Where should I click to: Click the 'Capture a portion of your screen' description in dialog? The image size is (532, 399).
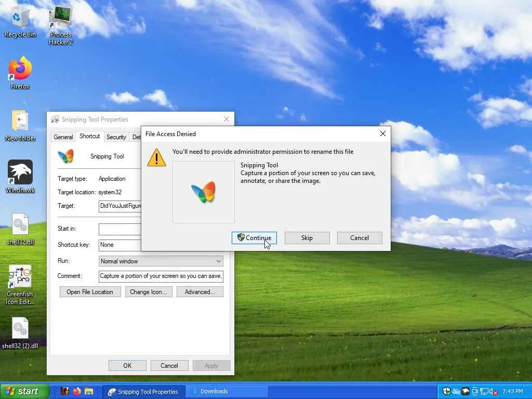tap(308, 177)
